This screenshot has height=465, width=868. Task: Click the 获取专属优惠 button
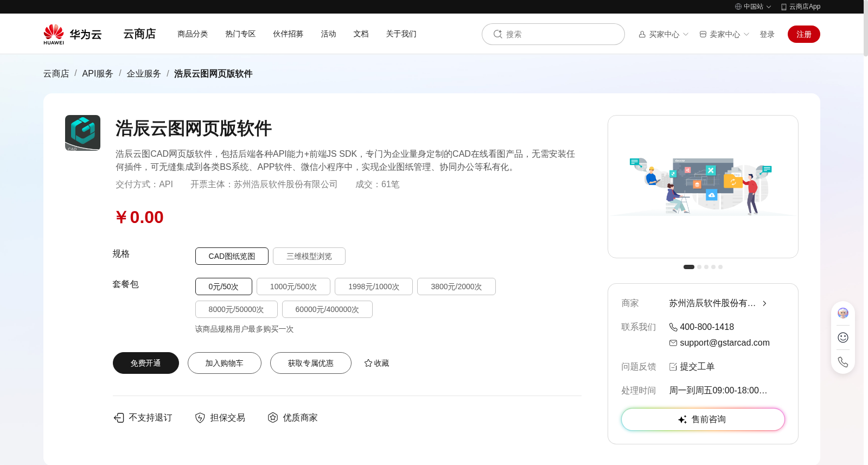tap(311, 363)
